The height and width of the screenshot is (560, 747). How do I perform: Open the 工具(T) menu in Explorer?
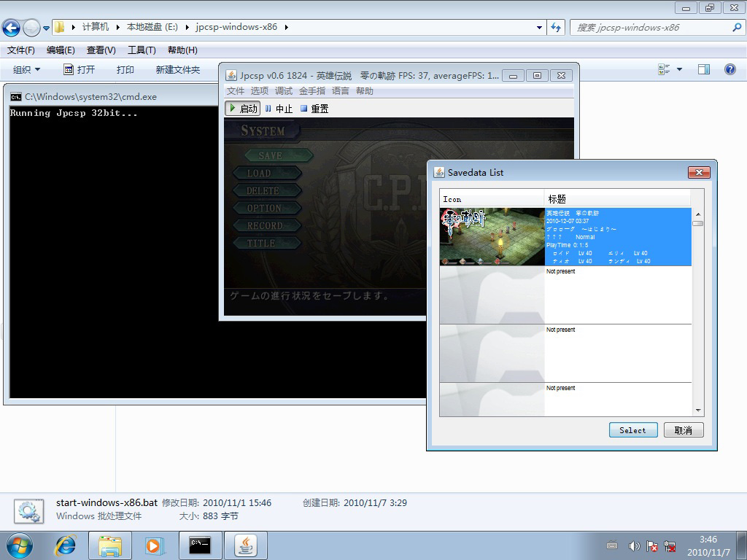(142, 50)
